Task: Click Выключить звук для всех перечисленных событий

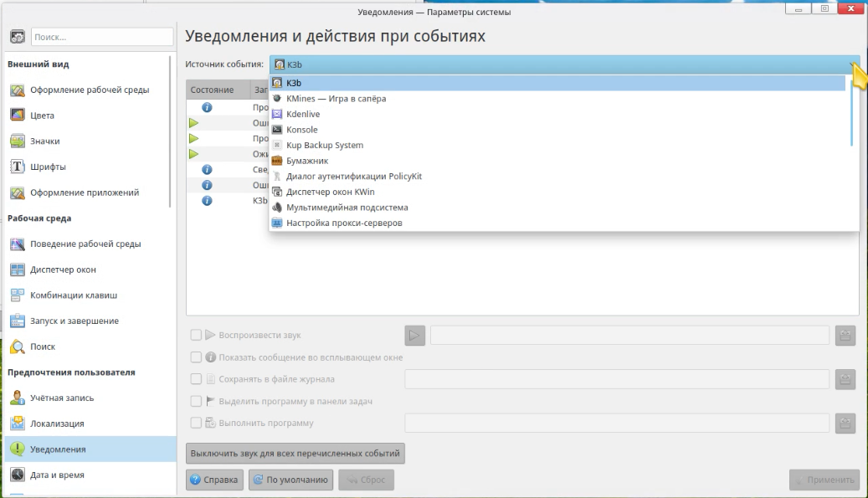Action: coord(295,453)
